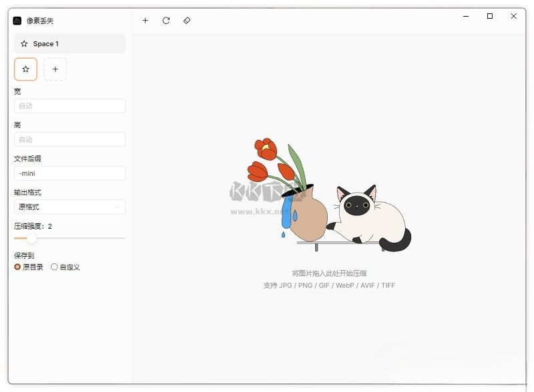Click the 将图片拖入此处开始压缩 text

coord(329,273)
